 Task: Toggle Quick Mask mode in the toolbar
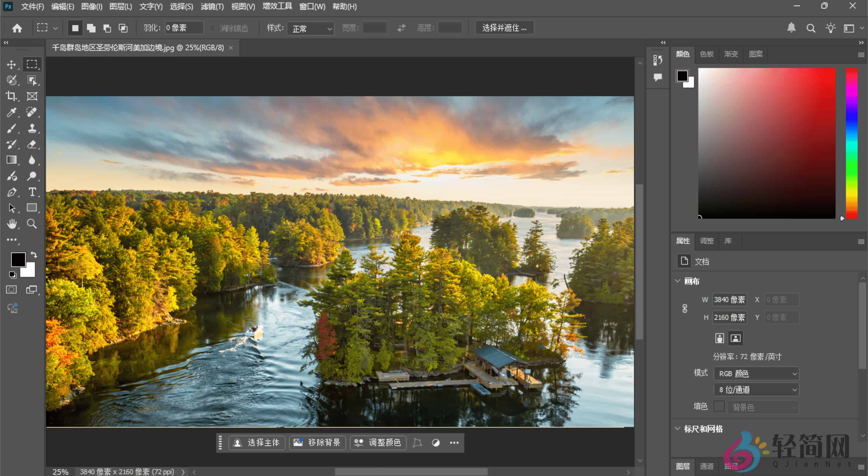coord(11,289)
